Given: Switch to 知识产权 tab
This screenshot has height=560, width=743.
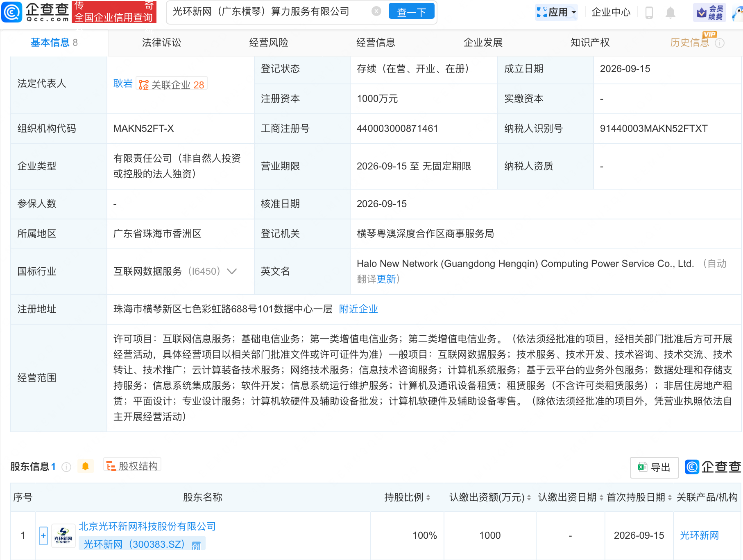Looking at the screenshot, I should 590,43.
